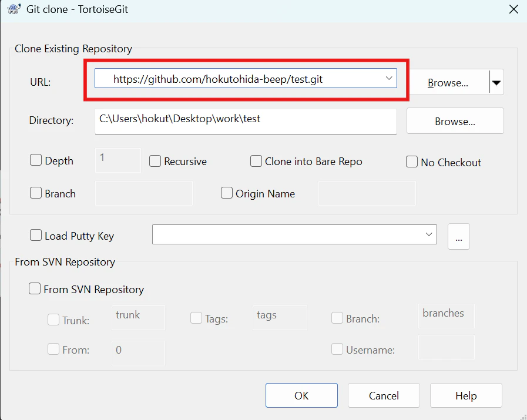Close the Git clone dialog

(x=513, y=9)
